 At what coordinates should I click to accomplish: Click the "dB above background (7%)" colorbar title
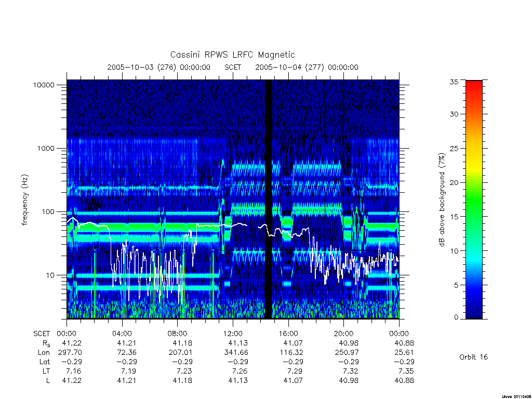coord(442,200)
